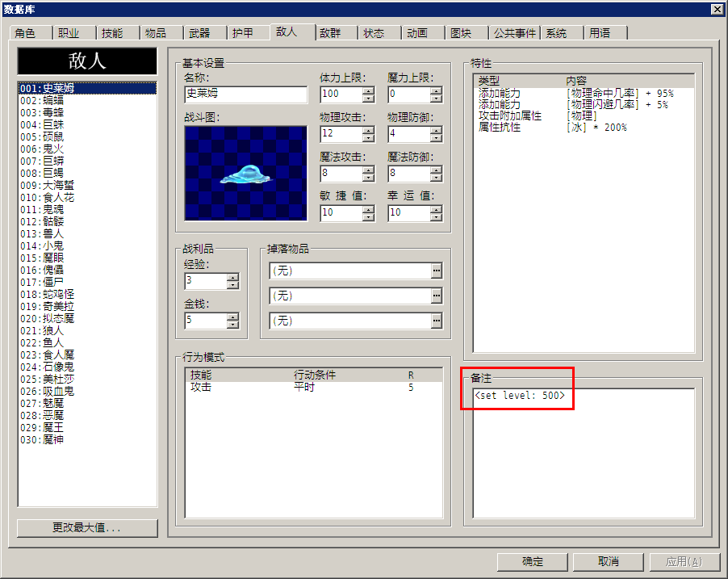Select the 攻击 row in 行为模式 list
Image resolution: width=728 pixels, height=579 pixels.
tap(314, 387)
